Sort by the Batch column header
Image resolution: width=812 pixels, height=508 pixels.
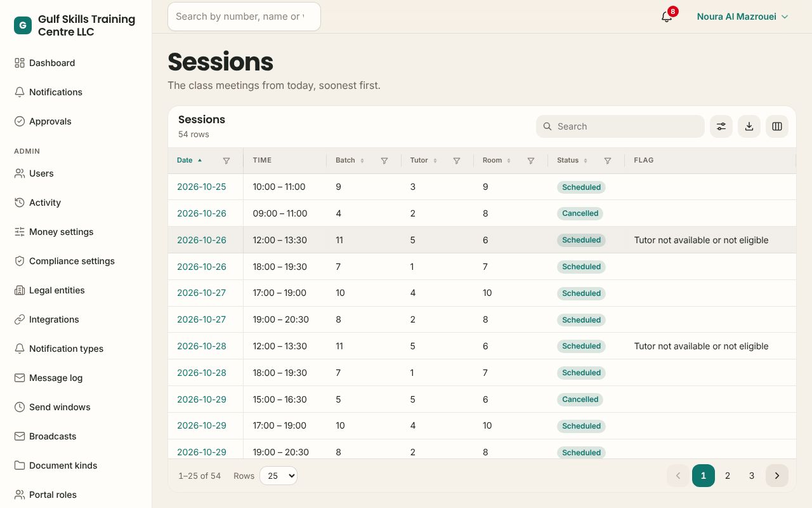[350, 161]
